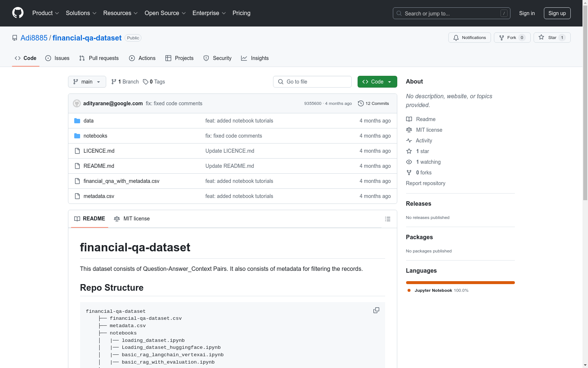Expand the main branch dropdown
Viewport: 588px width, 368px height.
[87, 82]
